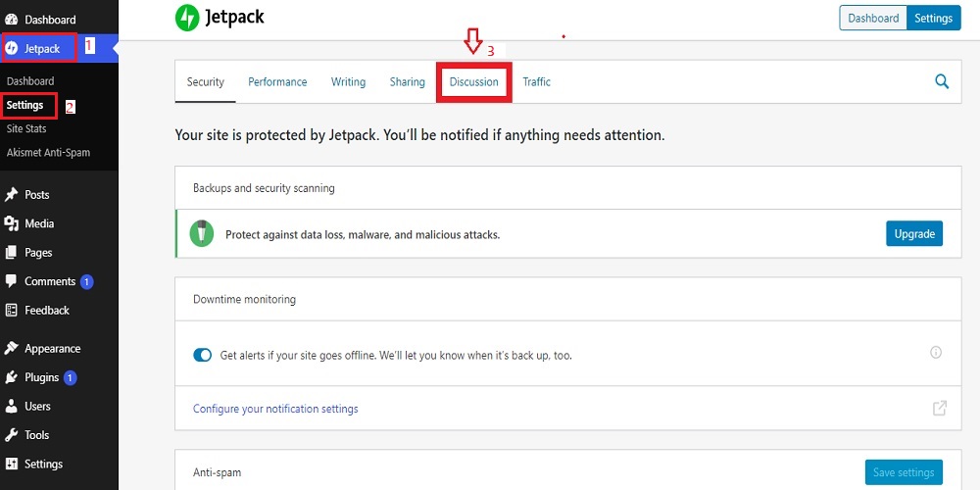Open Configure your notification settings link
Viewport: 980px width, 490px height.
click(x=275, y=409)
